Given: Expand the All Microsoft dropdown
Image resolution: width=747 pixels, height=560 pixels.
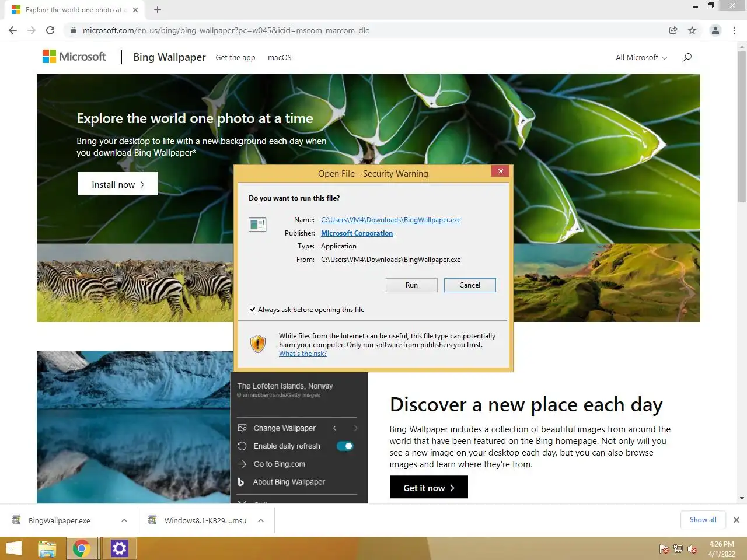Looking at the screenshot, I should pos(641,57).
